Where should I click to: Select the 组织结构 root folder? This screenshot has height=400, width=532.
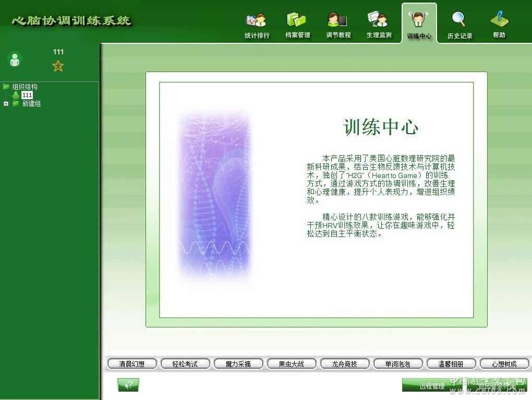tap(25, 87)
